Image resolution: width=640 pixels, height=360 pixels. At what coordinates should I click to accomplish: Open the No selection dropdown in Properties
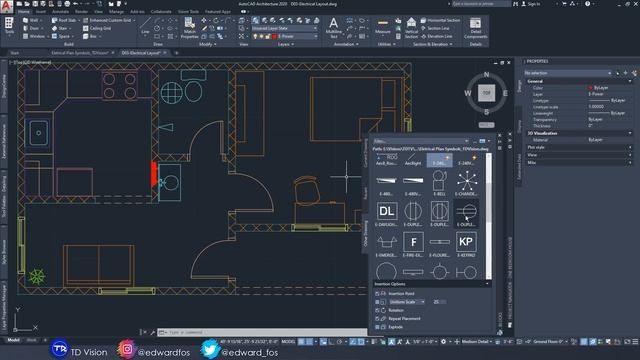click(568, 73)
